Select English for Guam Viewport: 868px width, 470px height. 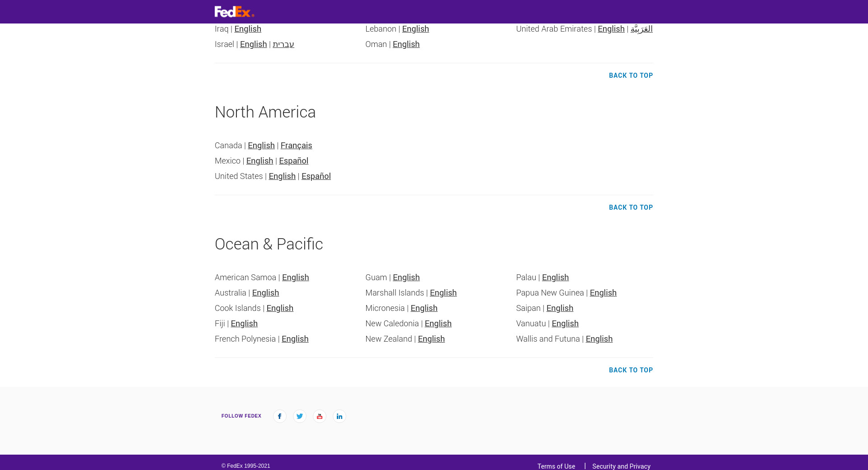coord(406,277)
